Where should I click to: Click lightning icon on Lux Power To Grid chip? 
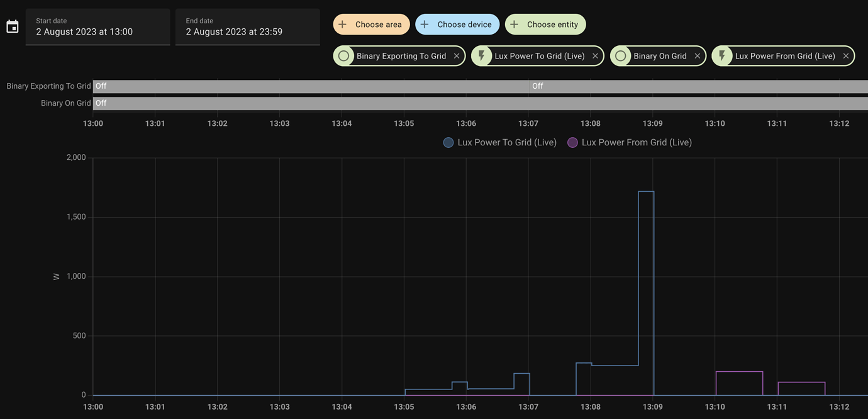coord(482,56)
